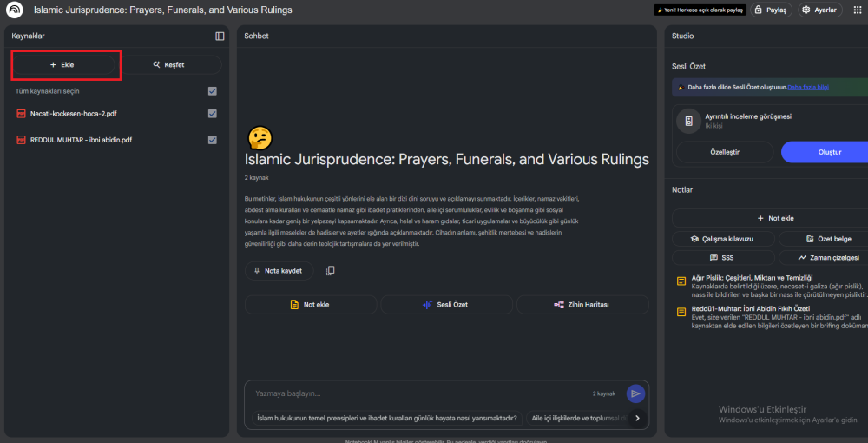Viewport: 868px width, 443px height.
Task: Click note icon beside Reddü'l-Muhtar note
Action: 681,312
